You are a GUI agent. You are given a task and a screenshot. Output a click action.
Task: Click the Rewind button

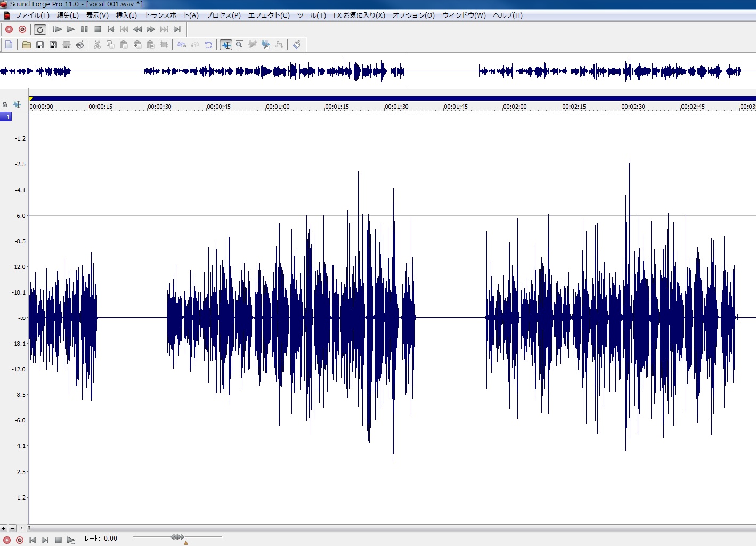point(137,29)
